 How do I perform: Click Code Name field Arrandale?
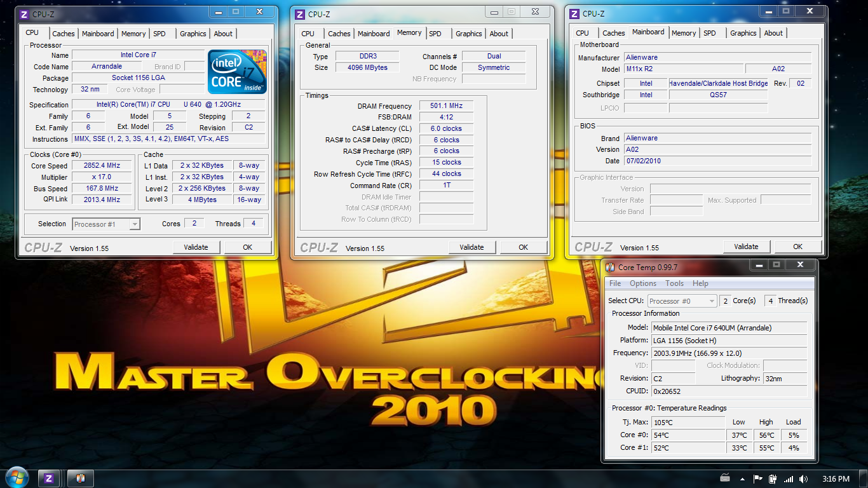tap(107, 66)
